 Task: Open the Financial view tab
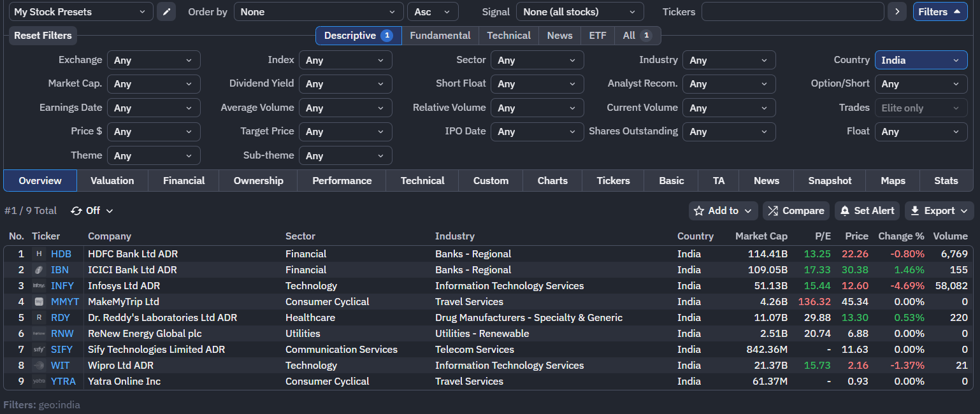184,181
